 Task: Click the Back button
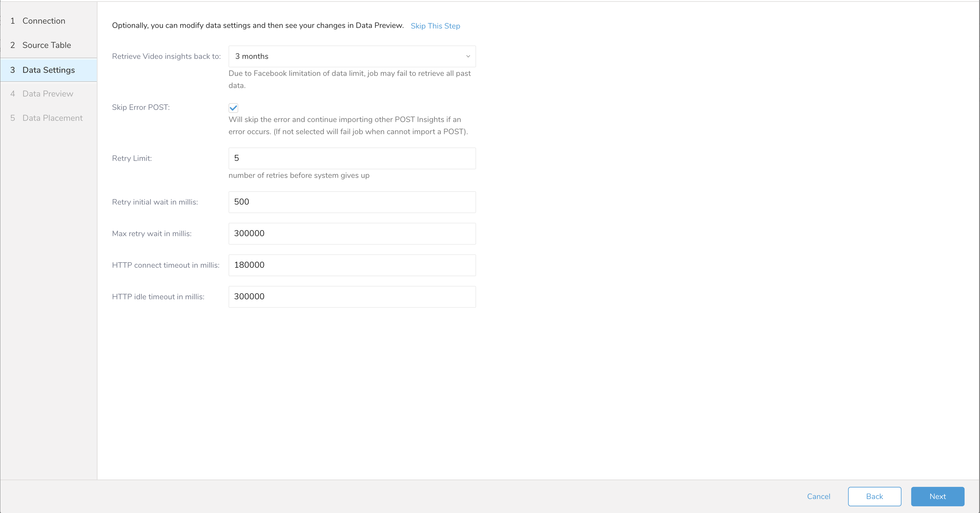click(874, 496)
